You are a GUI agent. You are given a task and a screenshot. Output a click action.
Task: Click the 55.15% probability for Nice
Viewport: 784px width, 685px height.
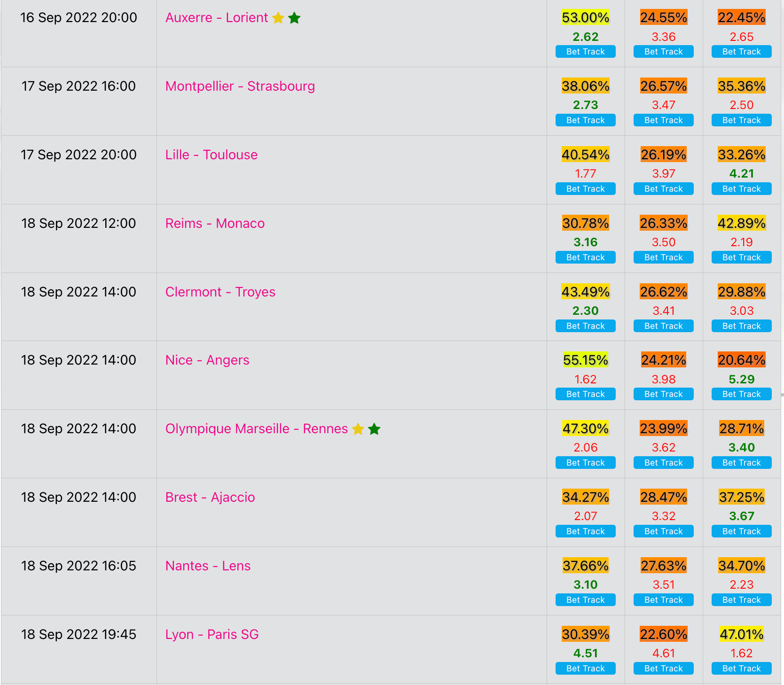coord(586,360)
